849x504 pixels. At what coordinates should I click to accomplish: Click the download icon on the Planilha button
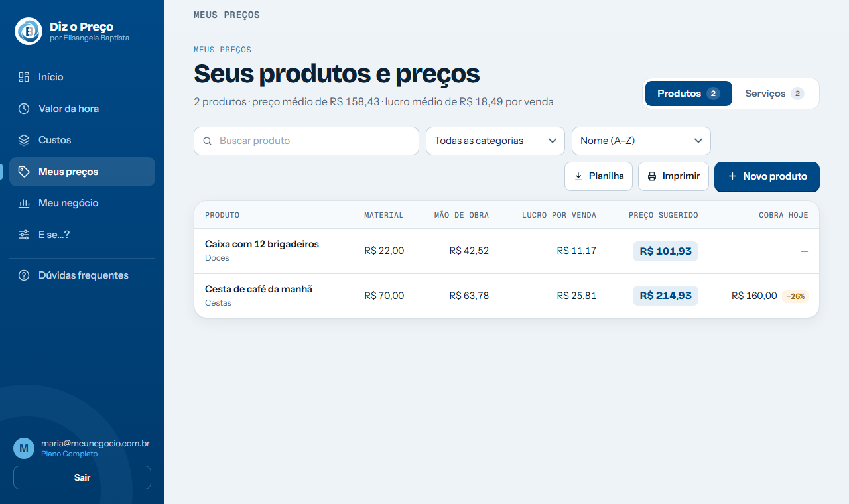[578, 176]
